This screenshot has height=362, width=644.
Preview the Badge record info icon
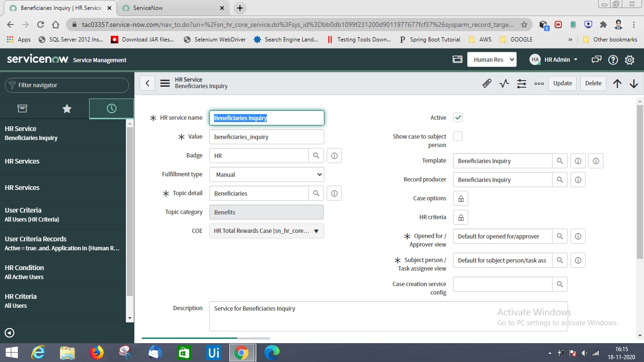tap(334, 156)
